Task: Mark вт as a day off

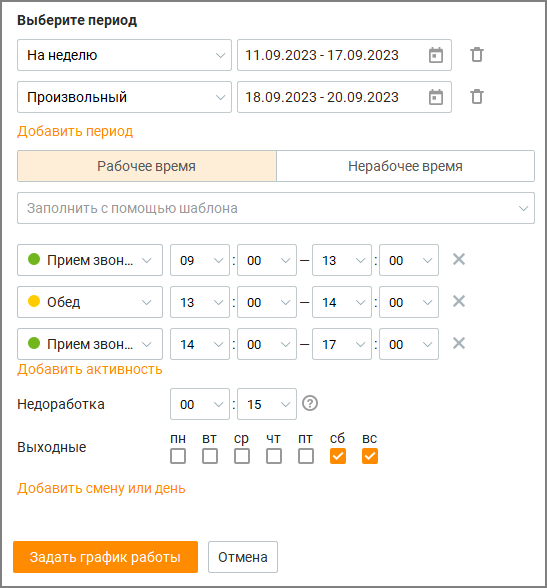Action: pos(210,456)
